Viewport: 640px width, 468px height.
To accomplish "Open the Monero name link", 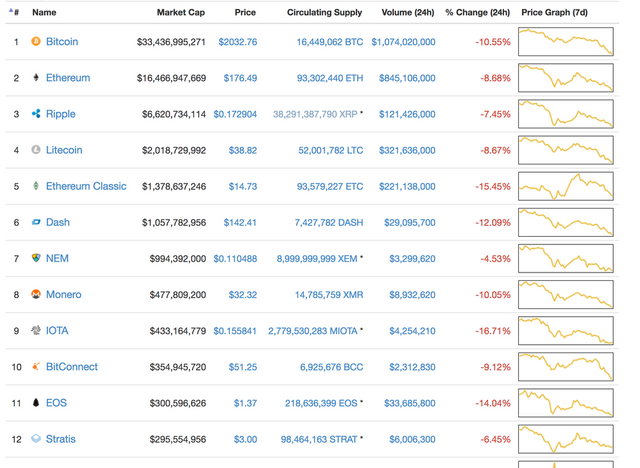I will click(x=64, y=294).
